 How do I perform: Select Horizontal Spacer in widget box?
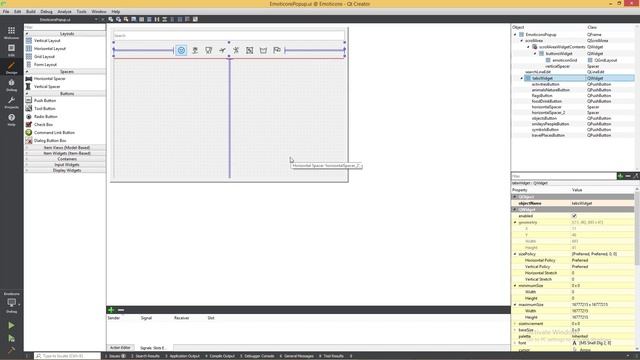pyautogui.click(x=49, y=78)
